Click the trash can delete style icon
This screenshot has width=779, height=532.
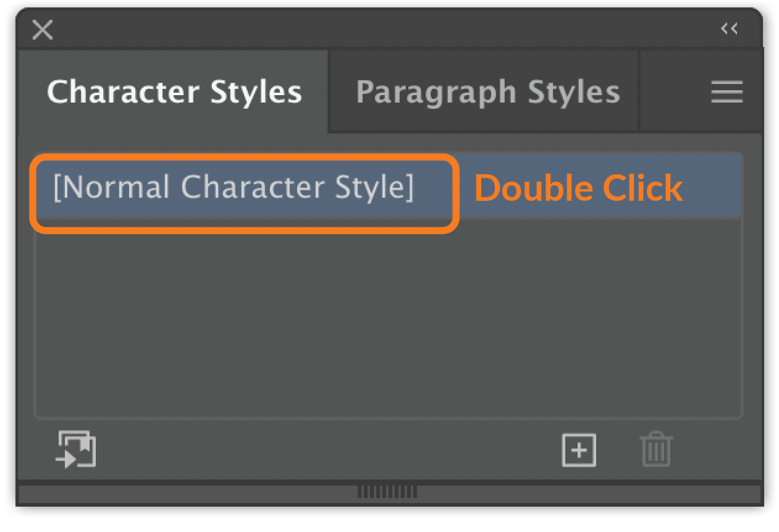click(657, 449)
